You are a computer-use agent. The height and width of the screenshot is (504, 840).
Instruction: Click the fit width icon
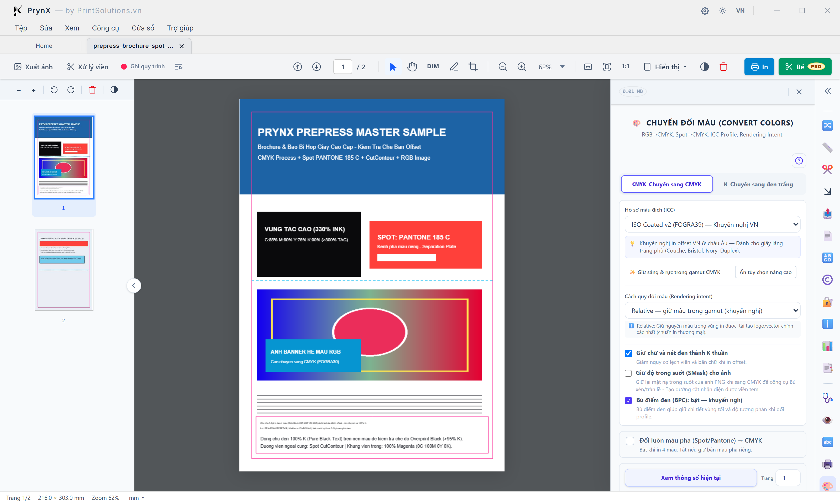point(588,67)
